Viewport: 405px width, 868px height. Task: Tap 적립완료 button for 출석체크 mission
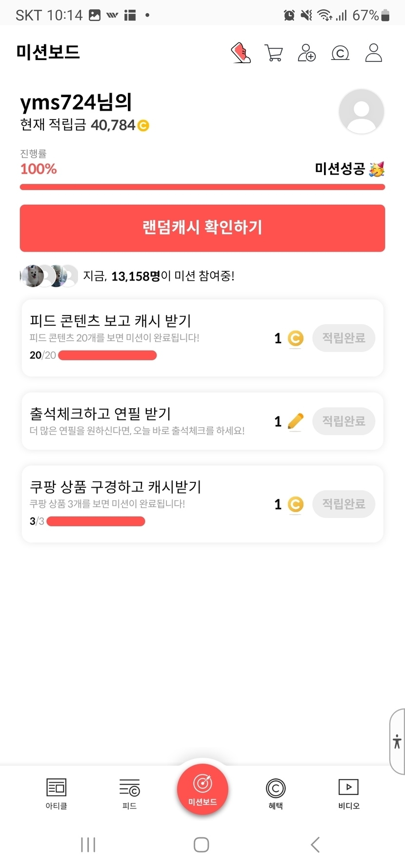(x=344, y=421)
